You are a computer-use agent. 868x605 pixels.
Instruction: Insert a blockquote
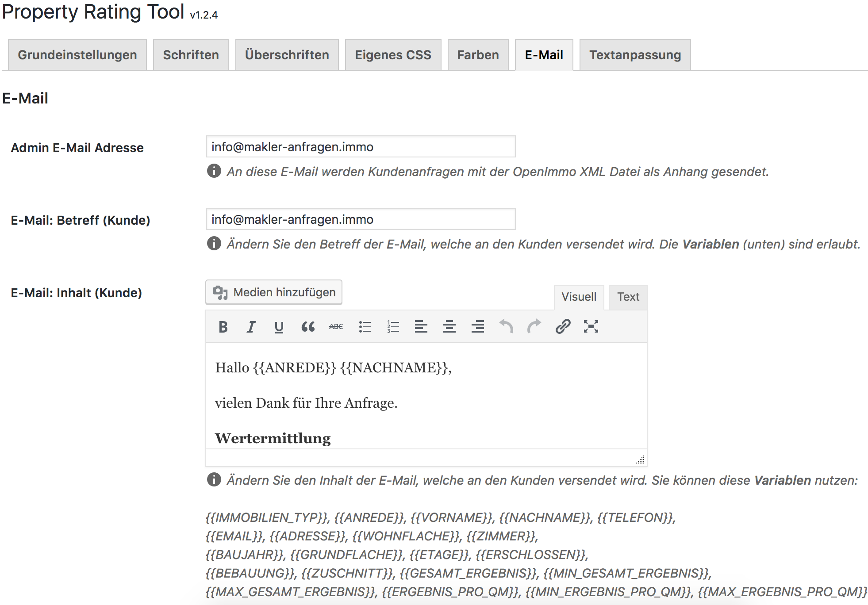coord(307,327)
